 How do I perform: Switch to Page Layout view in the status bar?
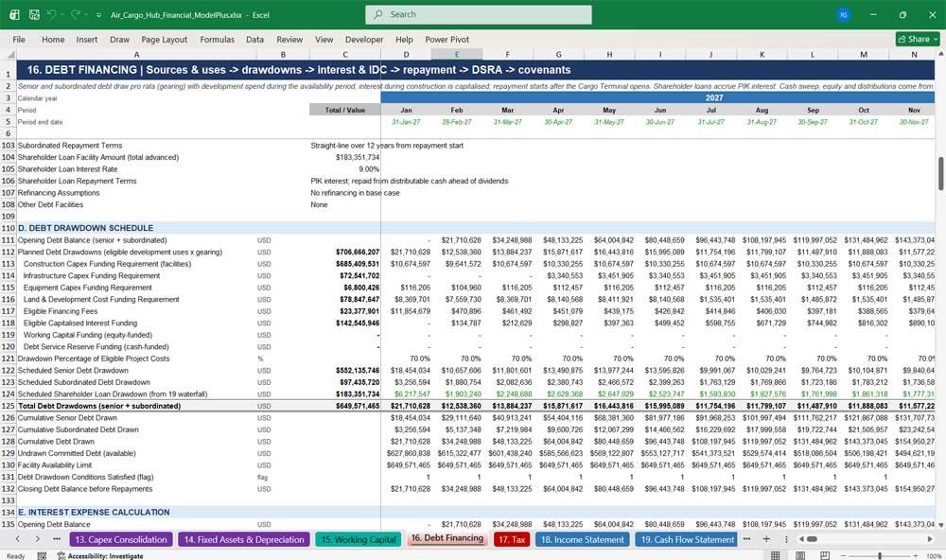[x=800, y=555]
